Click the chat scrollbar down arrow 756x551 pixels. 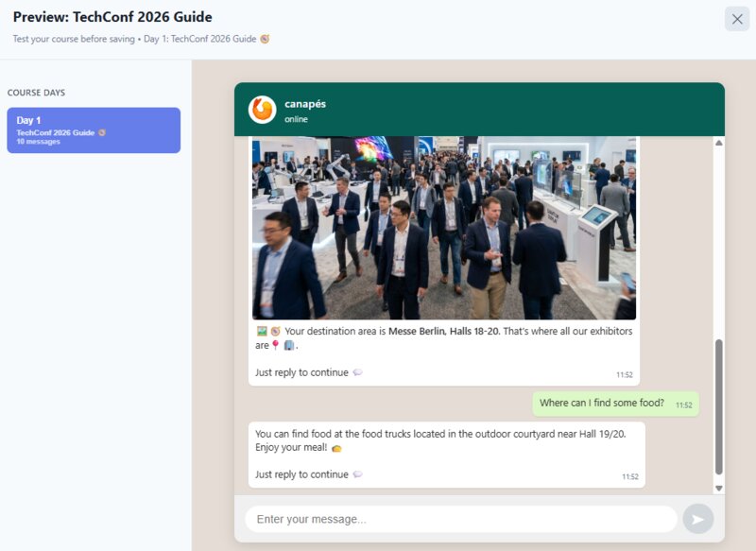pos(718,488)
